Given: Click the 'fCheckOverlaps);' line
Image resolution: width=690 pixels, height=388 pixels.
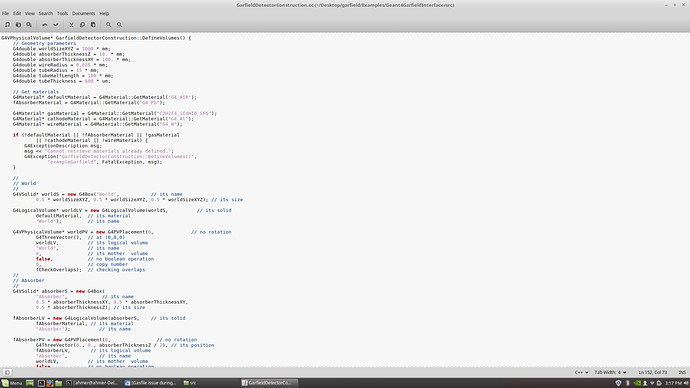Looking at the screenshot, I should point(90,270).
